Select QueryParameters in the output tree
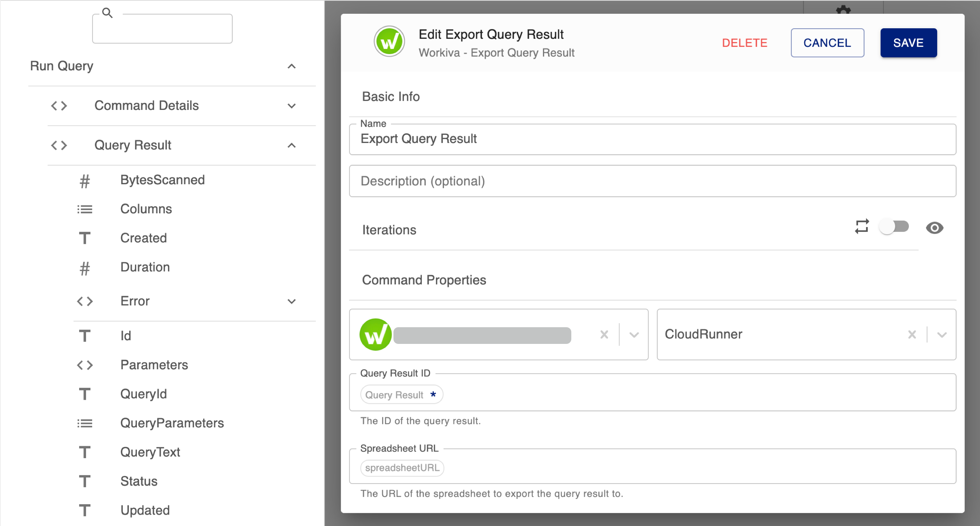Image resolution: width=980 pixels, height=526 pixels. point(172,423)
